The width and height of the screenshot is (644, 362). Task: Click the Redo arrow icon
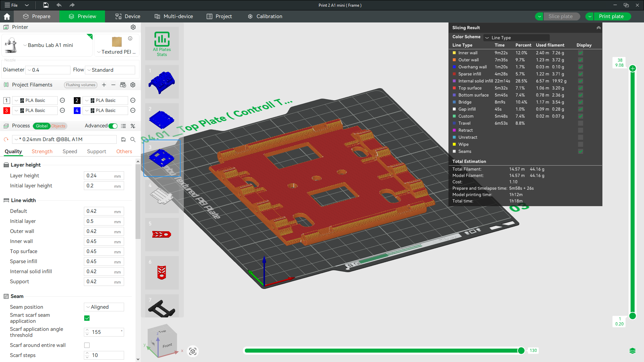tap(72, 5)
